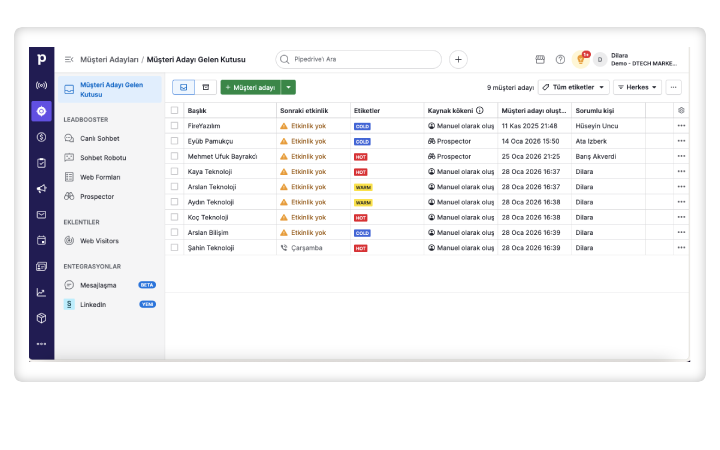Screen dimensions: 720x450
Task: Click the Campaigns megaphone sidebar icon
Action: [x=41, y=189]
